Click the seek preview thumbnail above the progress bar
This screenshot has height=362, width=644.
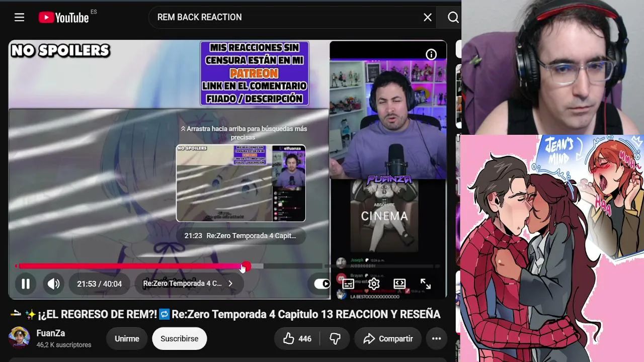(240, 183)
